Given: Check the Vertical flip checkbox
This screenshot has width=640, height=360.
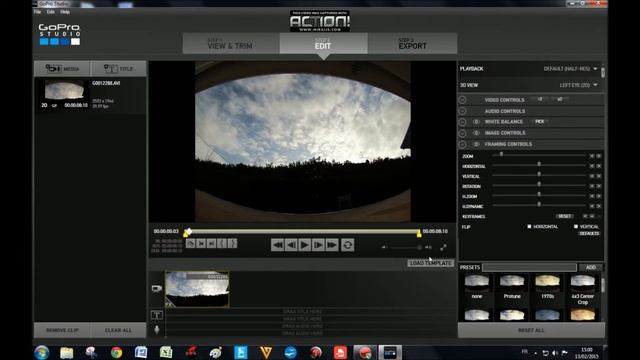Looking at the screenshot, I should tap(576, 227).
